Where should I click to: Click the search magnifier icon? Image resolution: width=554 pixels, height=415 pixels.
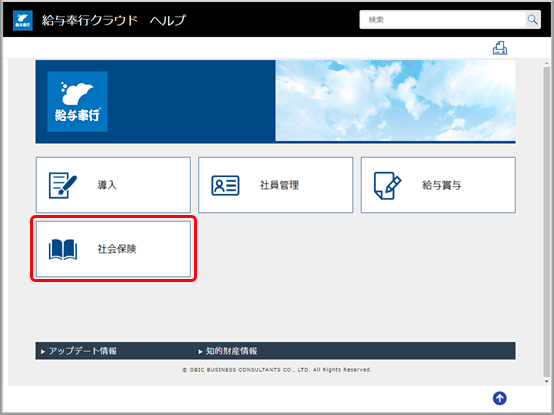pyautogui.click(x=532, y=20)
